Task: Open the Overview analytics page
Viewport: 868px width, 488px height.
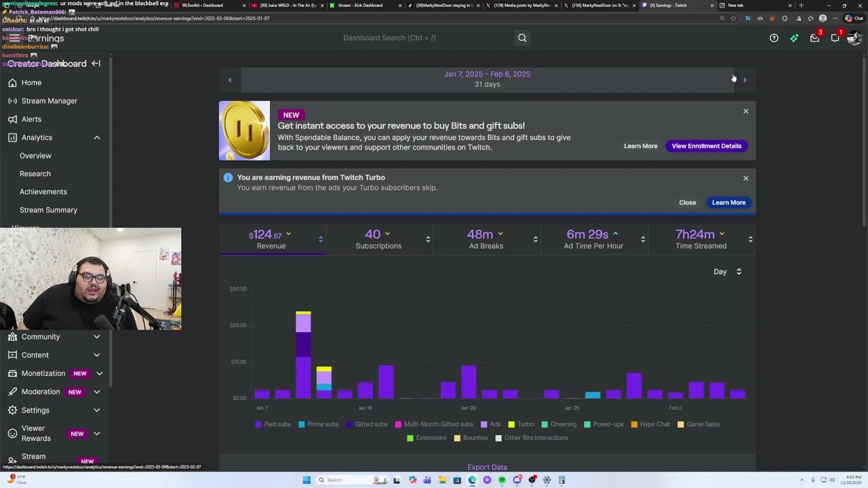Action: 35,156
